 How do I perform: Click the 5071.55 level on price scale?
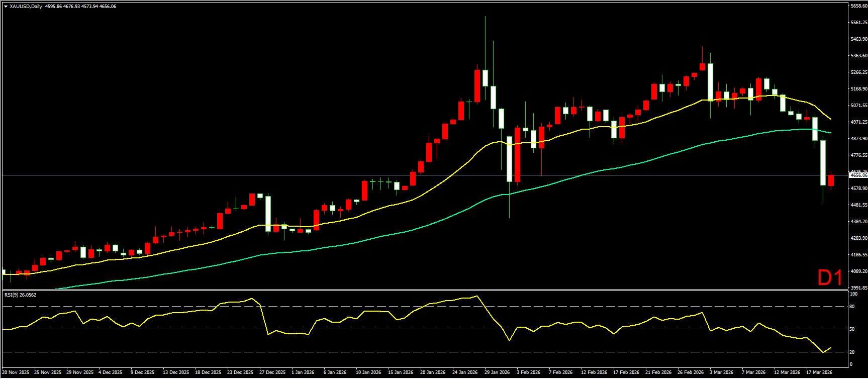[x=858, y=106]
